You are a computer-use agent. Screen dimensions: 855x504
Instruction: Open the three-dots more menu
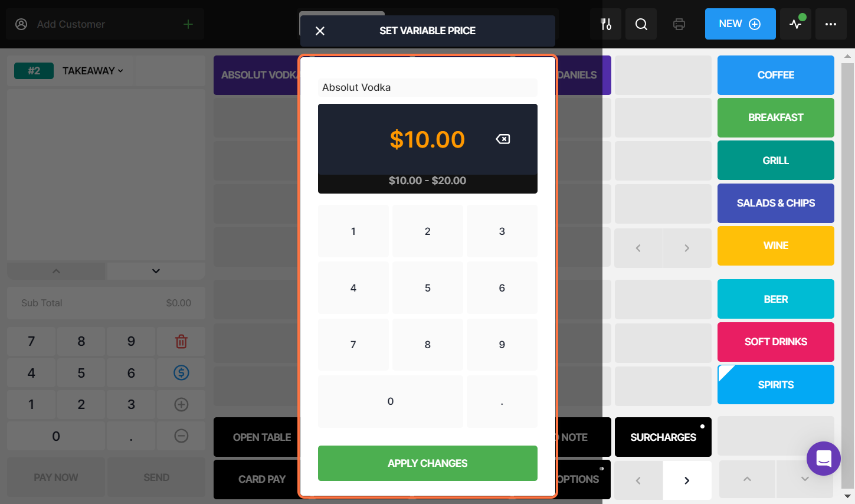831,24
